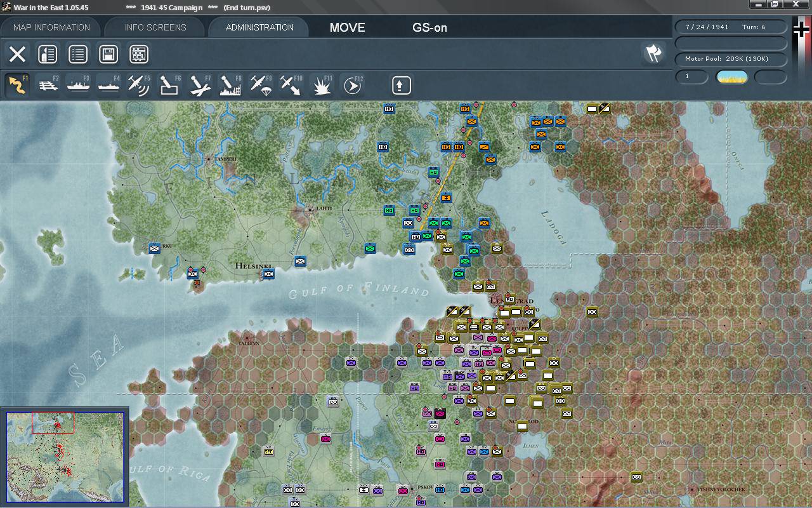Screen dimensions: 812x508
Task: Click the X exit icon in Administration toolbar
Action: click(x=17, y=54)
